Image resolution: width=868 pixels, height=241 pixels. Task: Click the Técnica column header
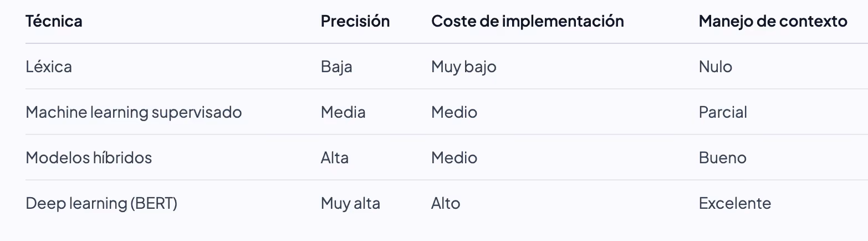(x=54, y=21)
